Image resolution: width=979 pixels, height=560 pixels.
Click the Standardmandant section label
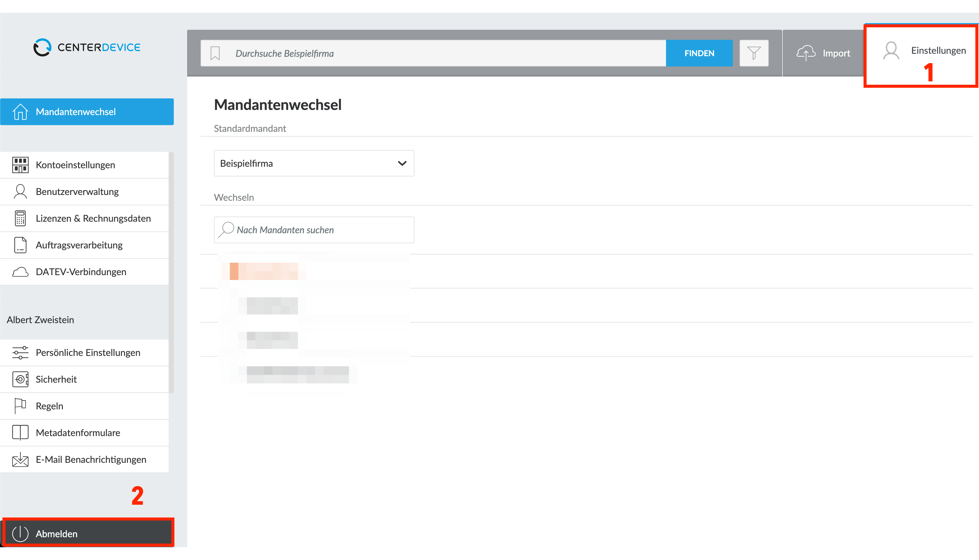[250, 128]
